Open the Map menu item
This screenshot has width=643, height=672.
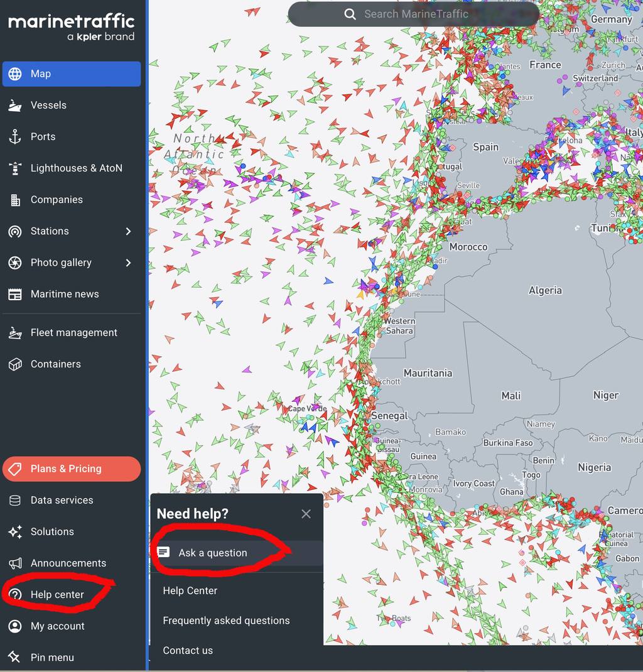coord(72,74)
